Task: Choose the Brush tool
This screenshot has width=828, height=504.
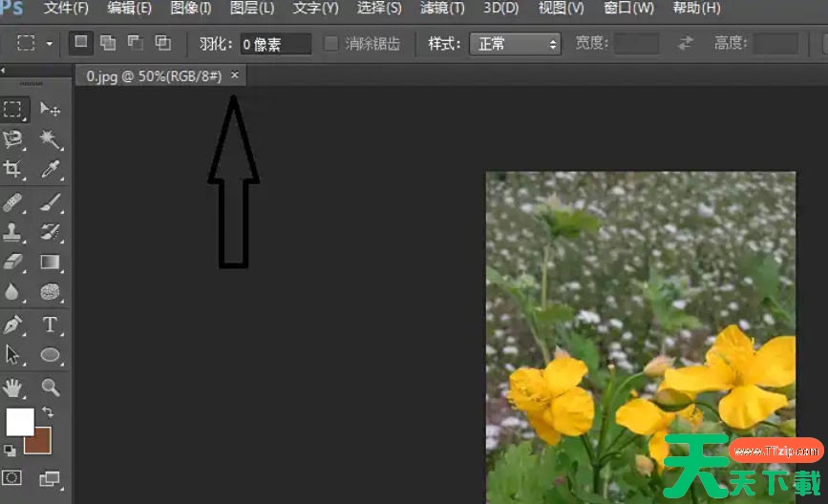Action: 50,201
